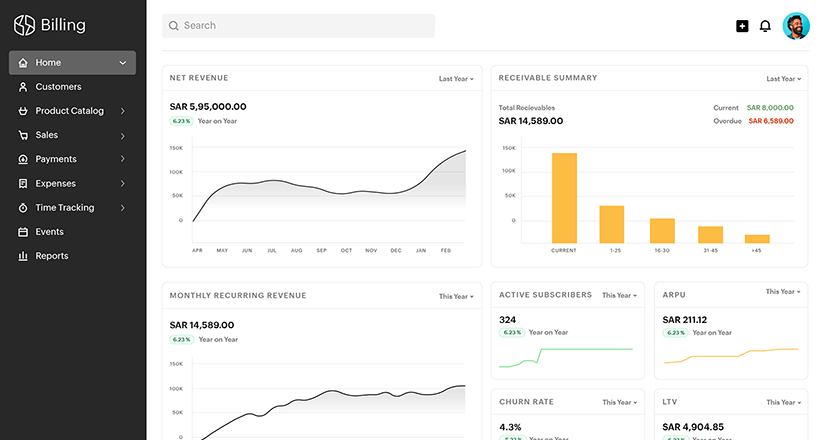The height and width of the screenshot is (440, 825).
Task: Open Net Revenue Last Year dropdown
Action: pos(456,78)
